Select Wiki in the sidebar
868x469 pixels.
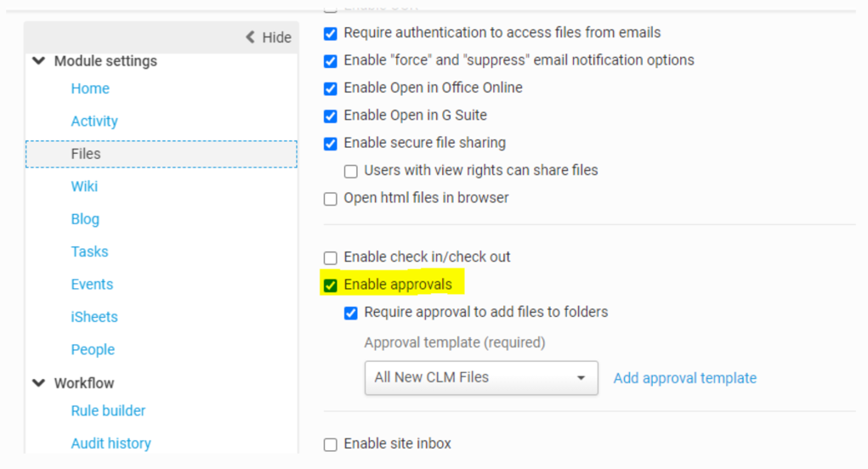click(84, 186)
